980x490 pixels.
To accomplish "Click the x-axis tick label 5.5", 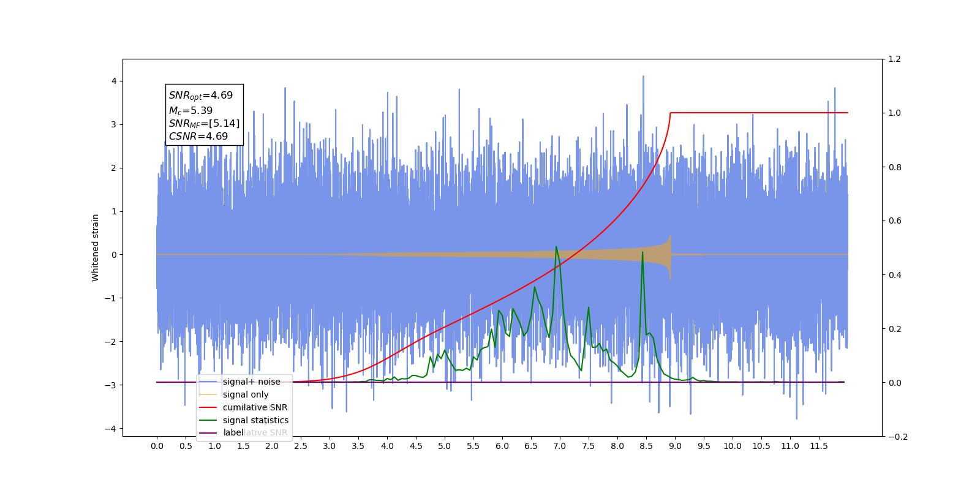I will click(473, 447).
